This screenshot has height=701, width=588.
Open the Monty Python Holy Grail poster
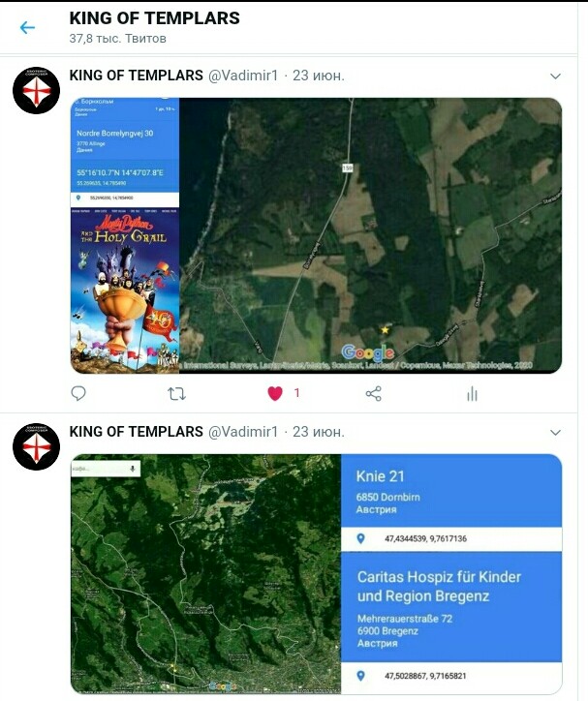pyautogui.click(x=125, y=290)
